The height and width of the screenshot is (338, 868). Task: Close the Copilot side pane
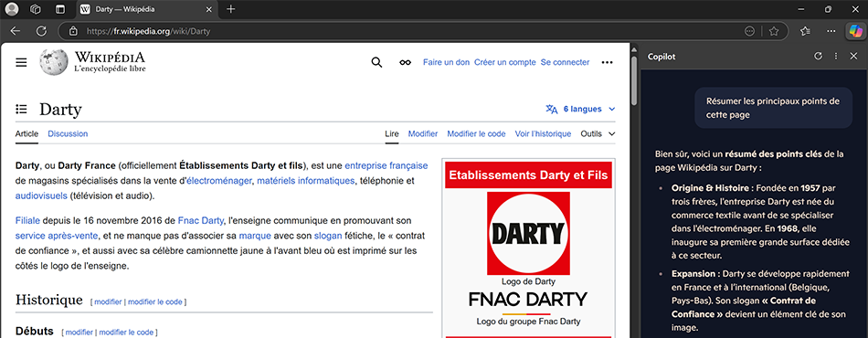point(853,57)
